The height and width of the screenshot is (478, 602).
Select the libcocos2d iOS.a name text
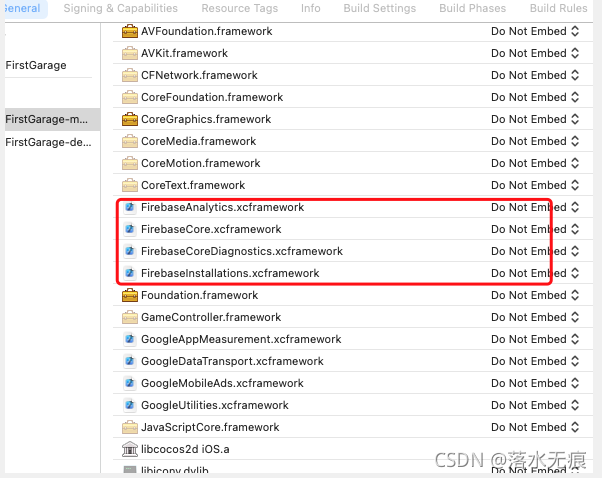tap(185, 449)
